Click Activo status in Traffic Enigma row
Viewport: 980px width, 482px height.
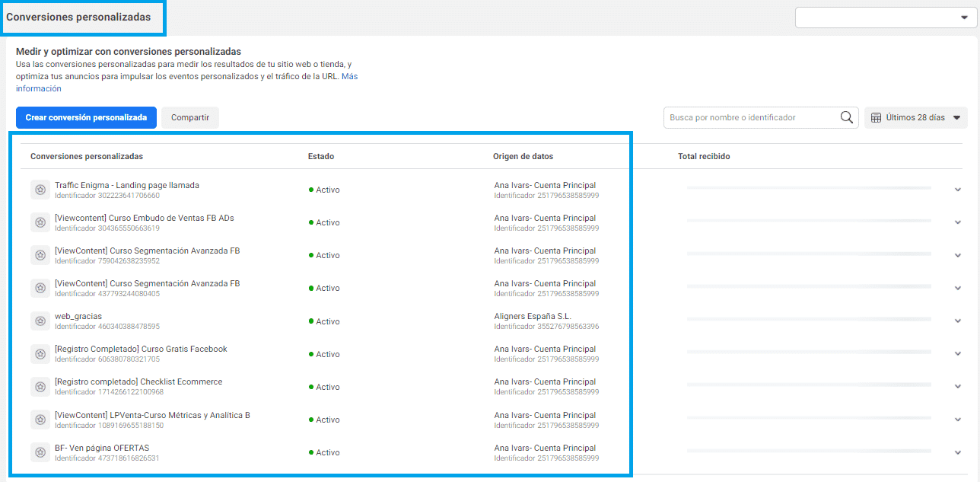324,190
